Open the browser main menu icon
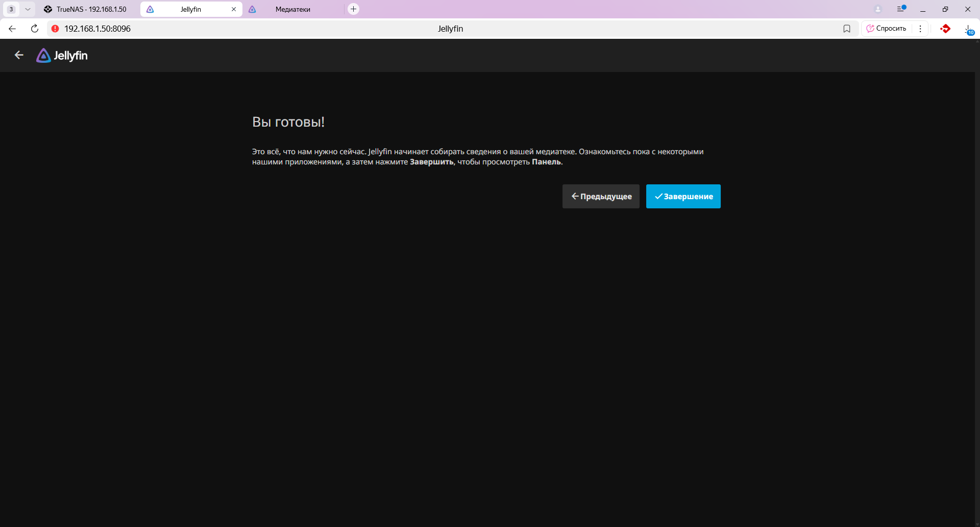This screenshot has width=980, height=527. tap(901, 9)
